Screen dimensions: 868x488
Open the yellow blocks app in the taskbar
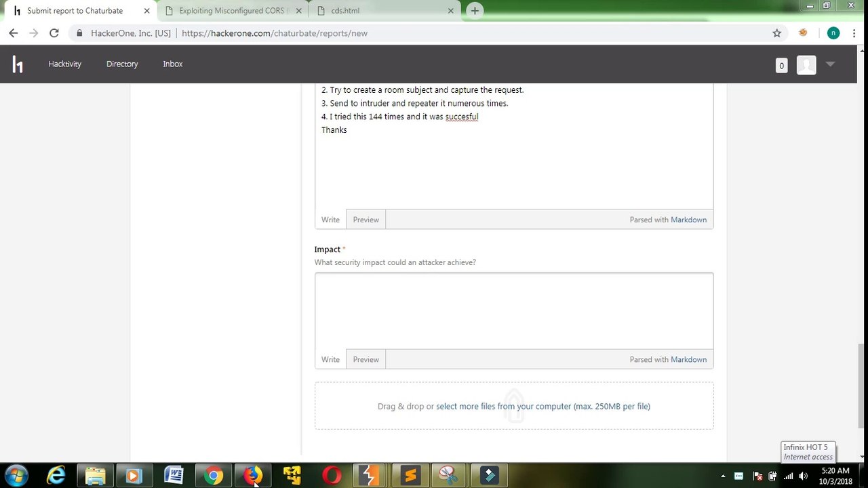click(x=292, y=475)
